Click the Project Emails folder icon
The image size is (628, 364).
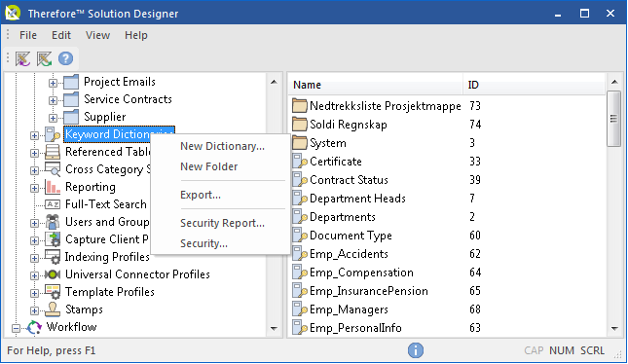71,82
